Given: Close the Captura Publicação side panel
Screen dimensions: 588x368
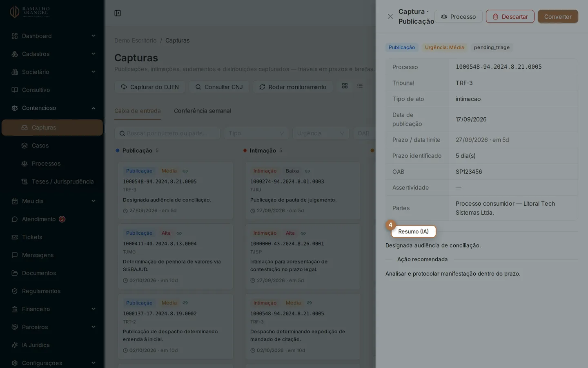Looking at the screenshot, I should [390, 16].
